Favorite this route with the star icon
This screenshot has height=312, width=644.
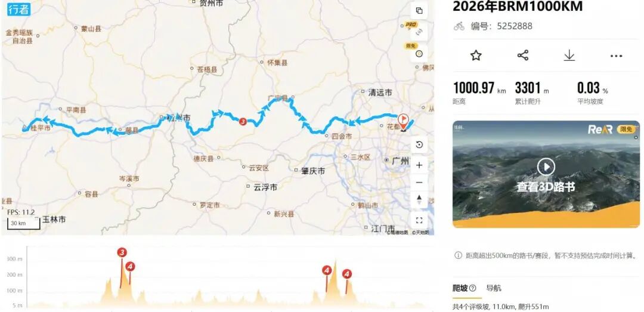476,55
